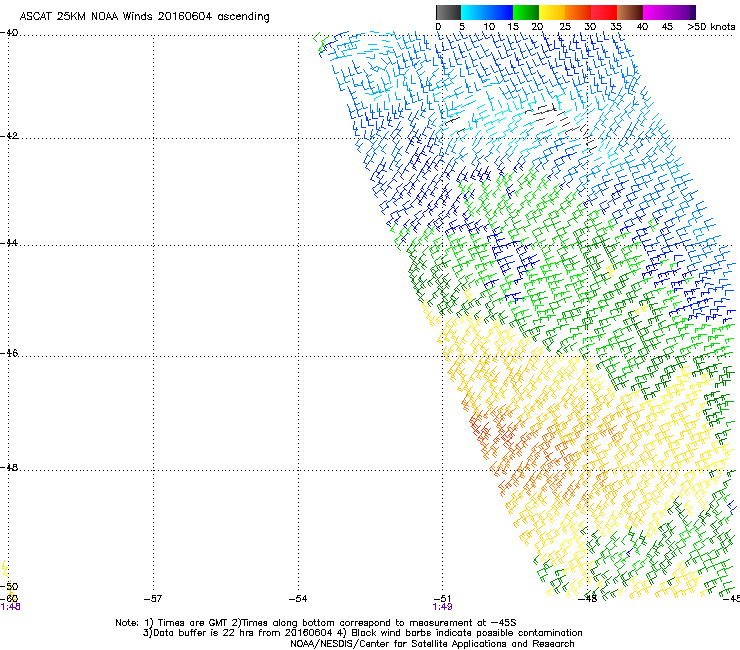Click the '-44' latitude axis label
The image size is (740, 650).
point(9,243)
